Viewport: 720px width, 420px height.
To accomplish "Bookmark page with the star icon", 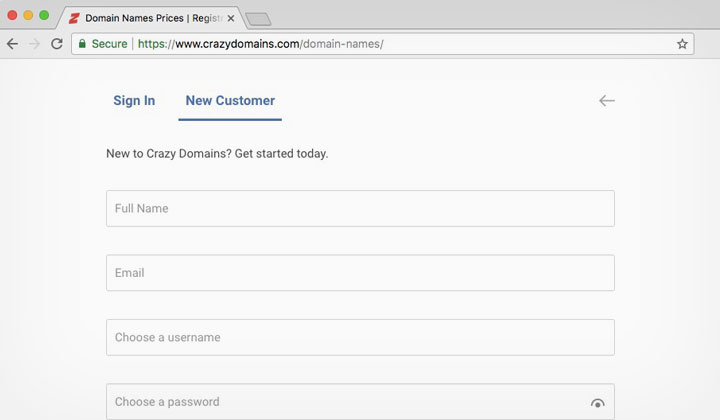I will (682, 44).
